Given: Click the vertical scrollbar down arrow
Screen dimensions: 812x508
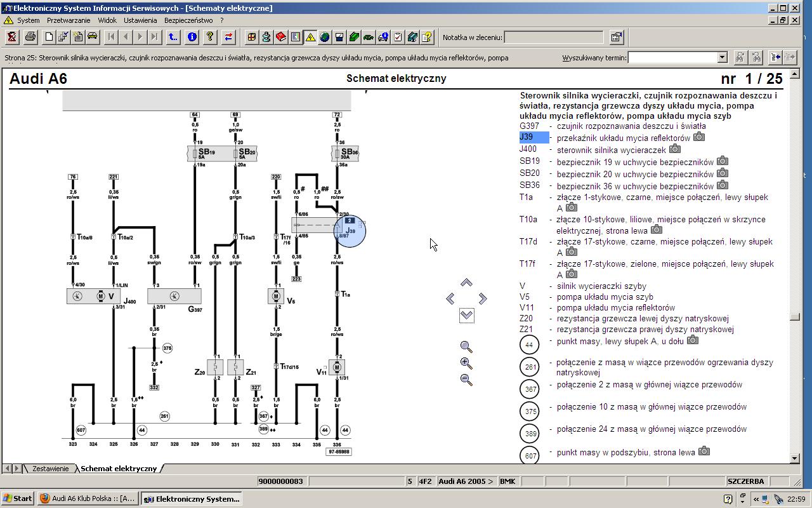Looking at the screenshot, I should click(x=795, y=458).
